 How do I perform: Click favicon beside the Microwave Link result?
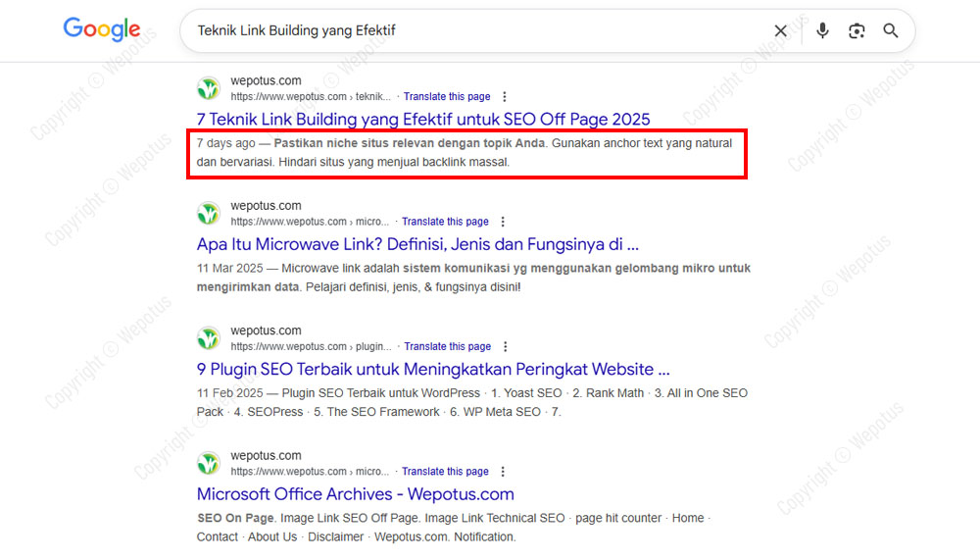point(209,213)
